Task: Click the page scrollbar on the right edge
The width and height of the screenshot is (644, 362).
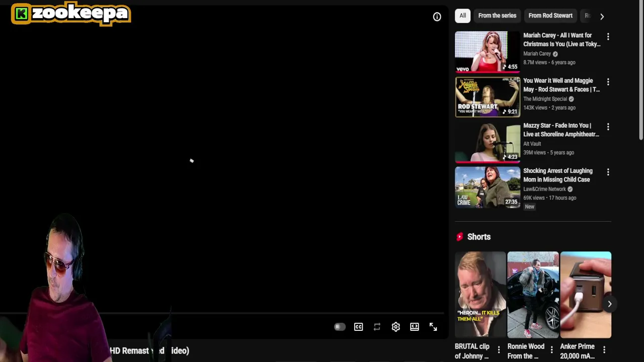Action: [x=641, y=70]
